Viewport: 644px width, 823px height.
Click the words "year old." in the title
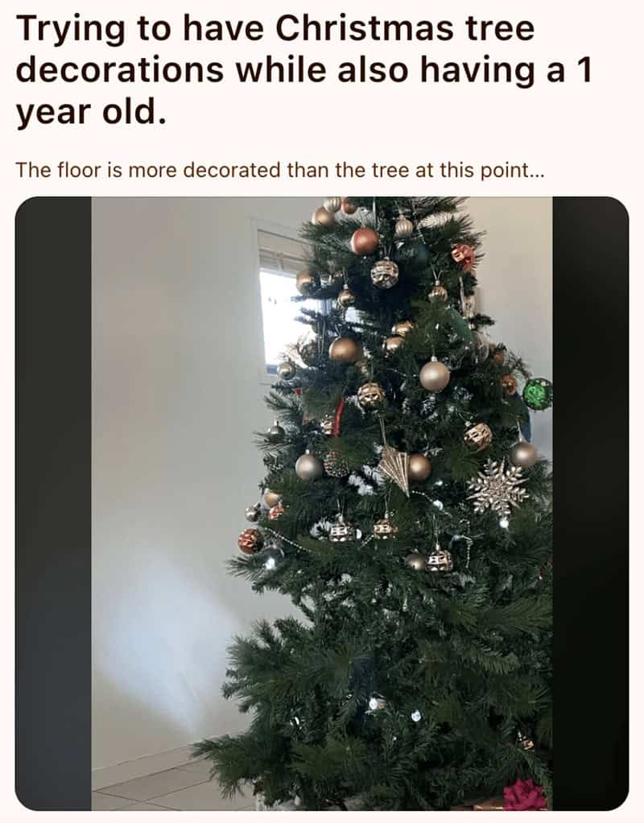(91, 112)
